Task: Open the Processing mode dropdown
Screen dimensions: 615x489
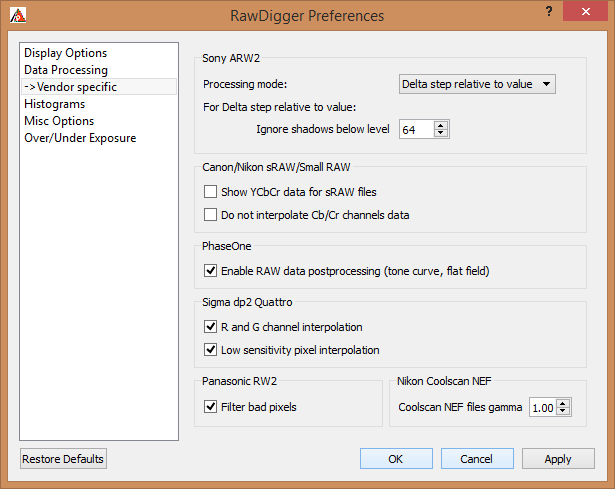Action: pyautogui.click(x=477, y=84)
